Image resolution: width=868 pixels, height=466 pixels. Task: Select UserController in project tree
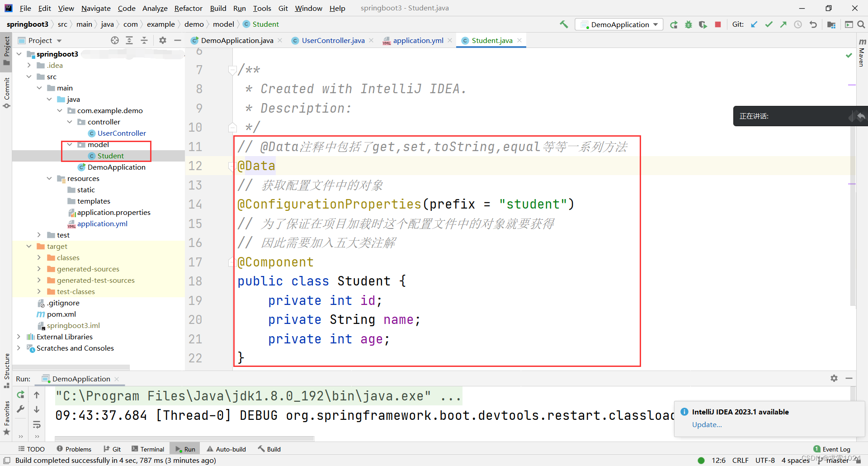click(122, 133)
